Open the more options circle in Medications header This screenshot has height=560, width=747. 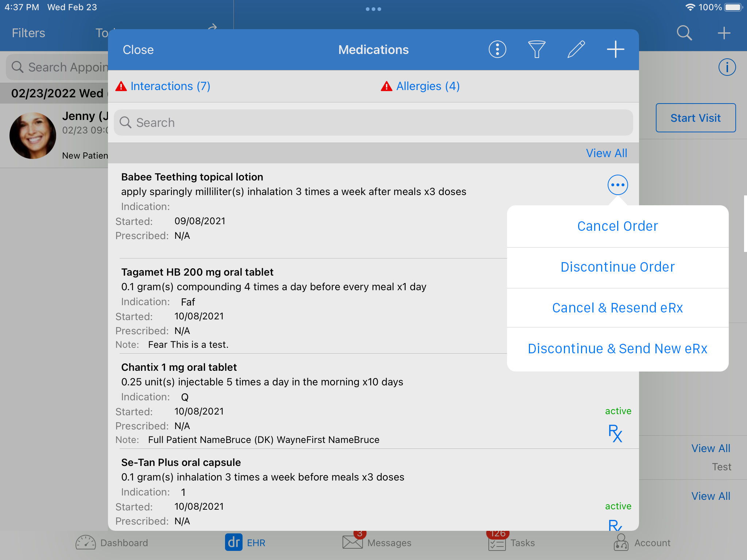coord(497,49)
